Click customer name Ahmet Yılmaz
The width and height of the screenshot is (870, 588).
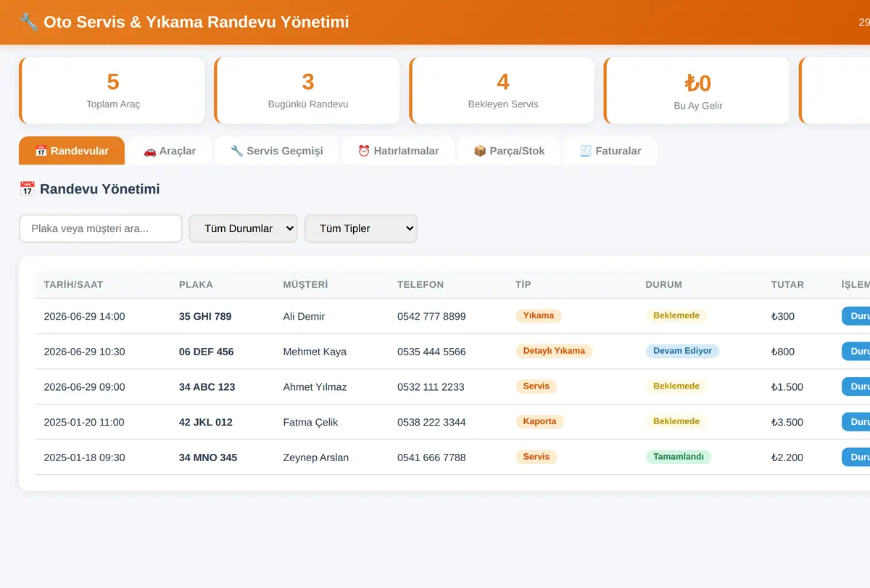315,386
